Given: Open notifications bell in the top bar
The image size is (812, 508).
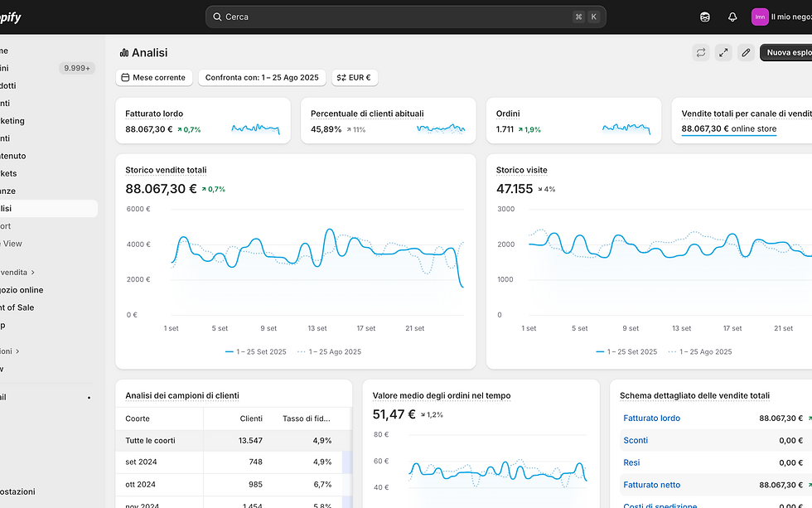Looking at the screenshot, I should pos(732,17).
